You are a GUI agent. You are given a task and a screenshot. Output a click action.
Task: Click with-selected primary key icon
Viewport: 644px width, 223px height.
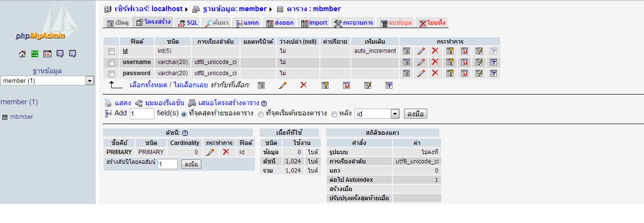[x=325, y=85]
